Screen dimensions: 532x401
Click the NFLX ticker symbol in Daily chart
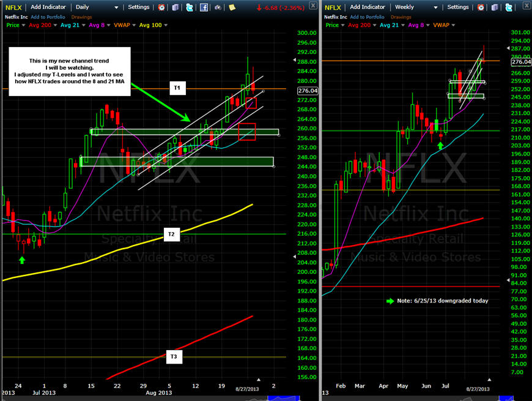[13, 7]
